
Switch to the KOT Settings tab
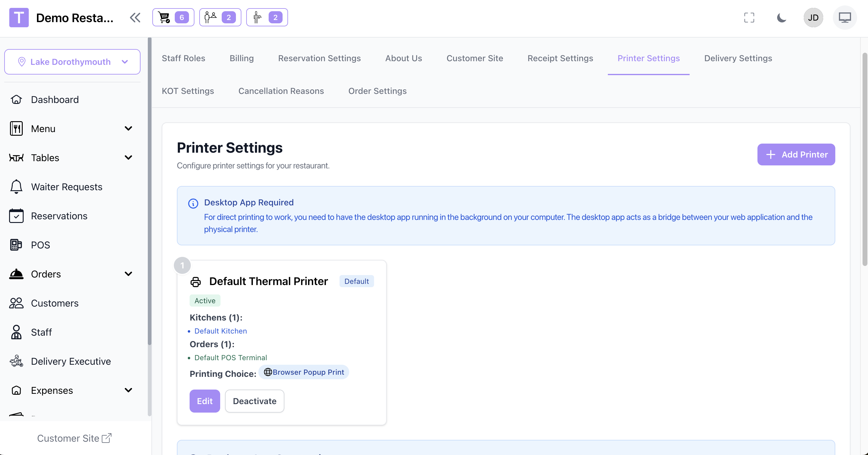tap(188, 91)
